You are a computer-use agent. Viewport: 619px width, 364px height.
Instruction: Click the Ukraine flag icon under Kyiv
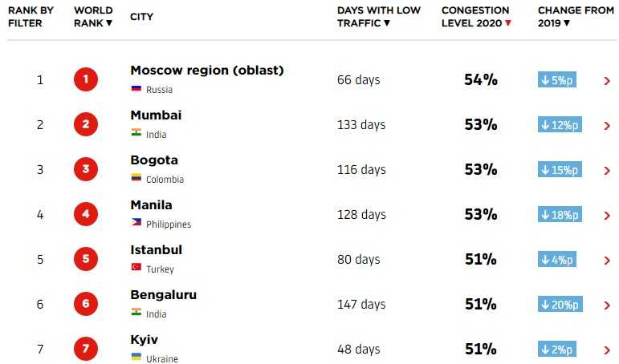(136, 357)
